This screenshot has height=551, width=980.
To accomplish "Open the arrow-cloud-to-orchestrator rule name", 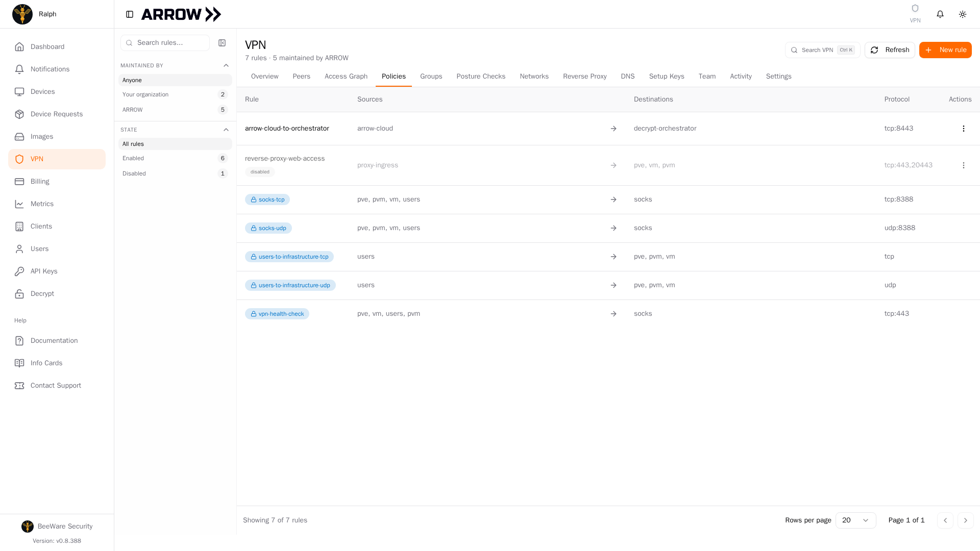I will pos(287,129).
